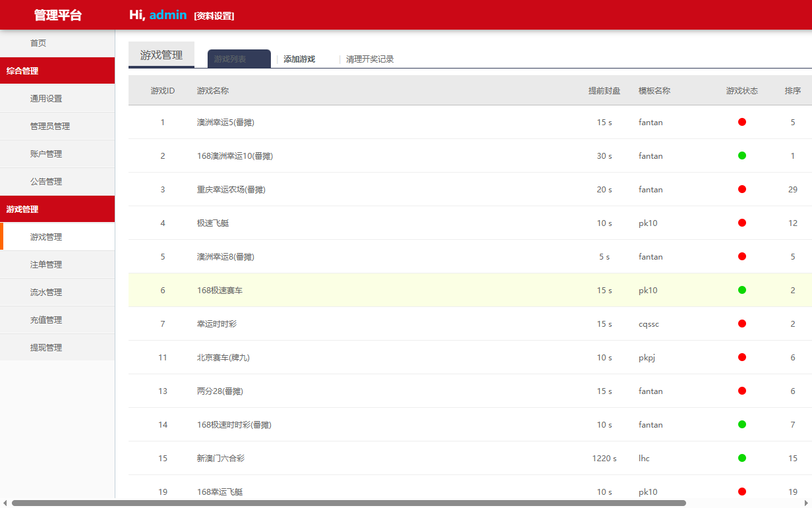Collapse the 游戏管理 sidebar section header
The image size is (812, 508).
(57, 209)
